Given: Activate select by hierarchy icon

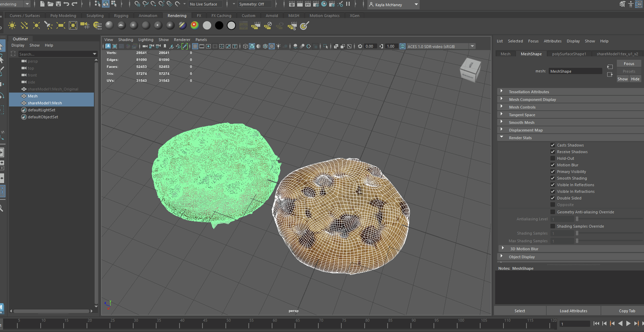Looking at the screenshot, I should pos(97,4).
